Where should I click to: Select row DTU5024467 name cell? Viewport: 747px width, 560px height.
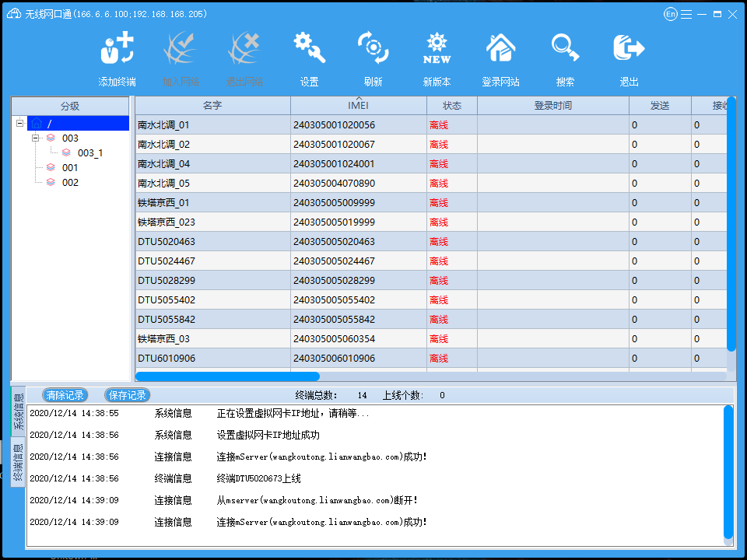[212, 261]
